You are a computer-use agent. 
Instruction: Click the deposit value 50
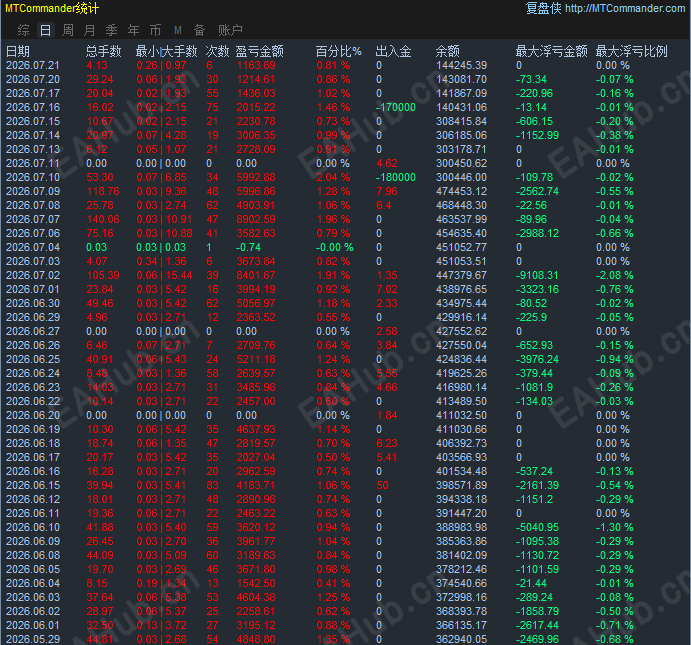click(382, 486)
